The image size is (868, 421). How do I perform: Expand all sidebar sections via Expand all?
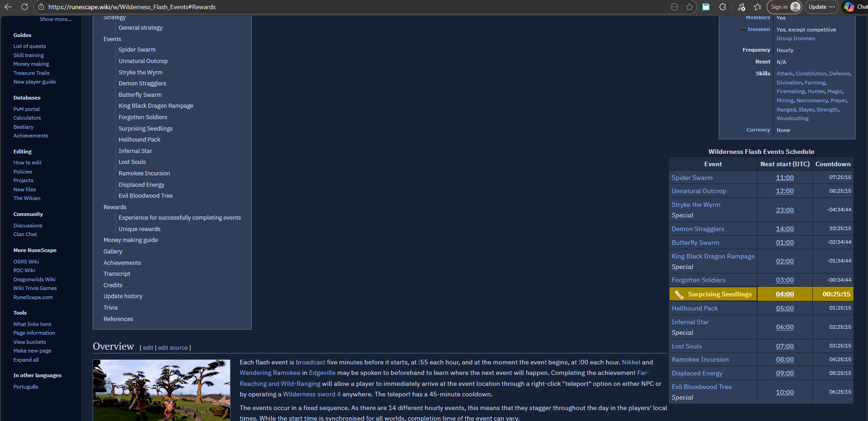[x=26, y=360]
